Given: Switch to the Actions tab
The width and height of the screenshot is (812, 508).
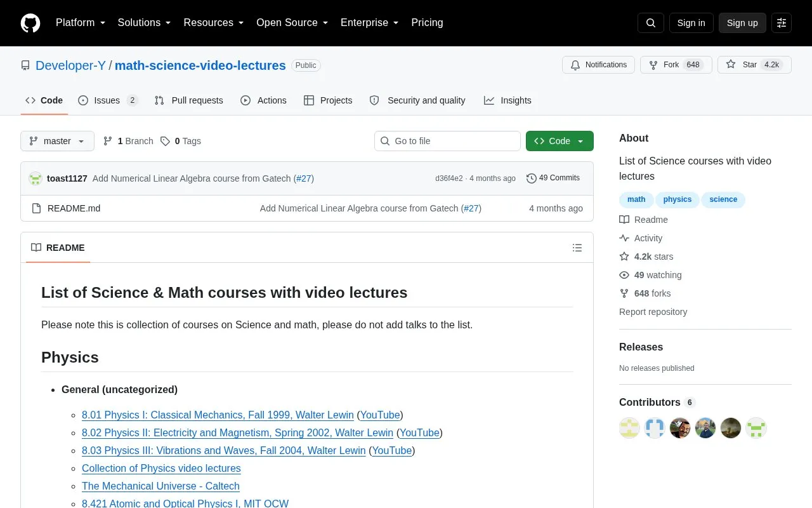Looking at the screenshot, I should pos(263,100).
